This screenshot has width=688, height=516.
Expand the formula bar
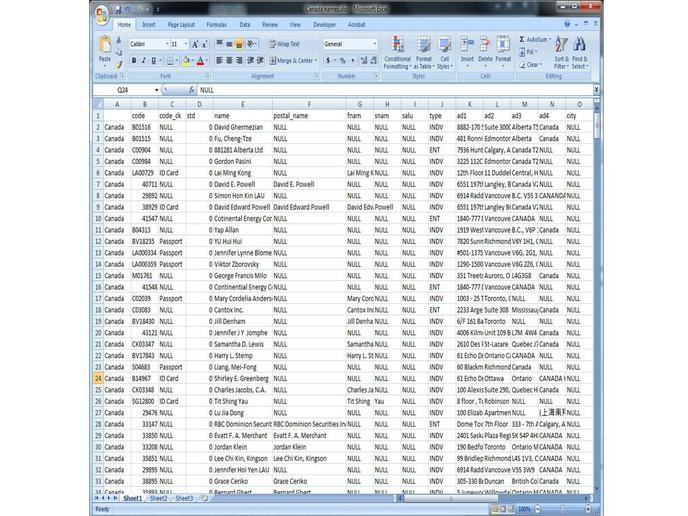(x=596, y=90)
